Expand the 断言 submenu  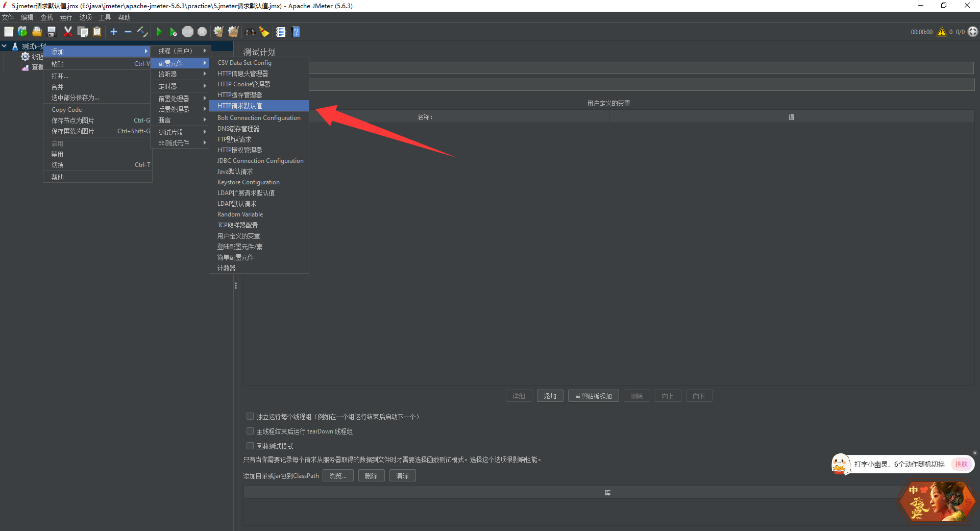tap(180, 120)
